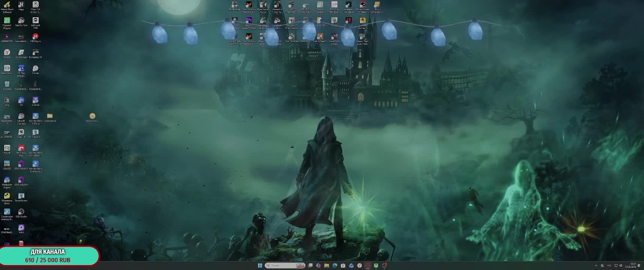
Task: Open the MEGAsync desktop shortcut
Action: 35,37
